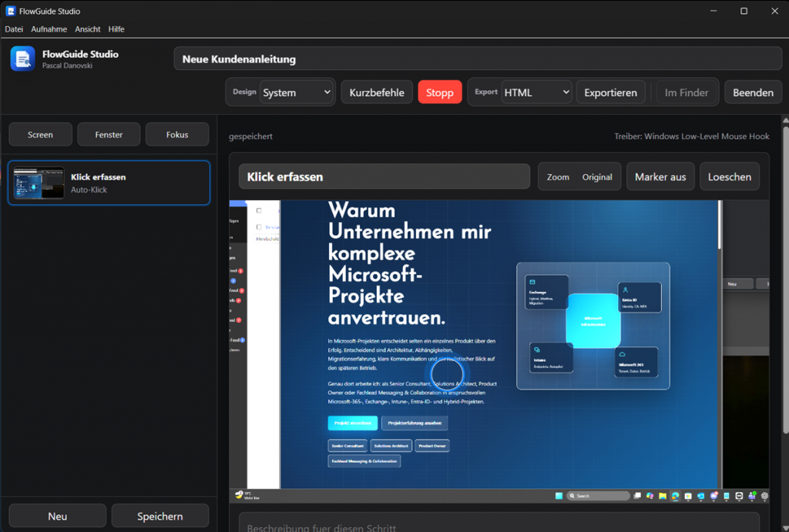Click the TeamViewer icon in captured taskbar
The height and width of the screenshot is (532, 789).
(x=739, y=496)
